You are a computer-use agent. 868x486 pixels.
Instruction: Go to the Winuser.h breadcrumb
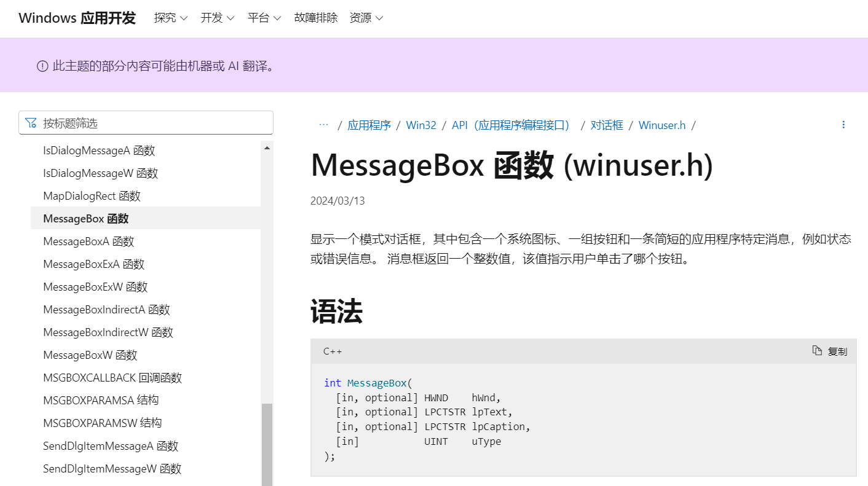[x=662, y=125]
